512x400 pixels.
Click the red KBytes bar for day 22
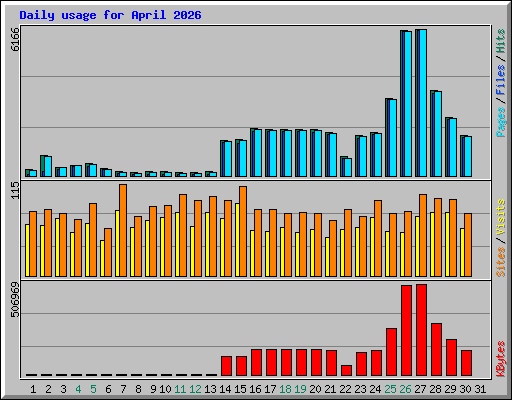pos(347,371)
